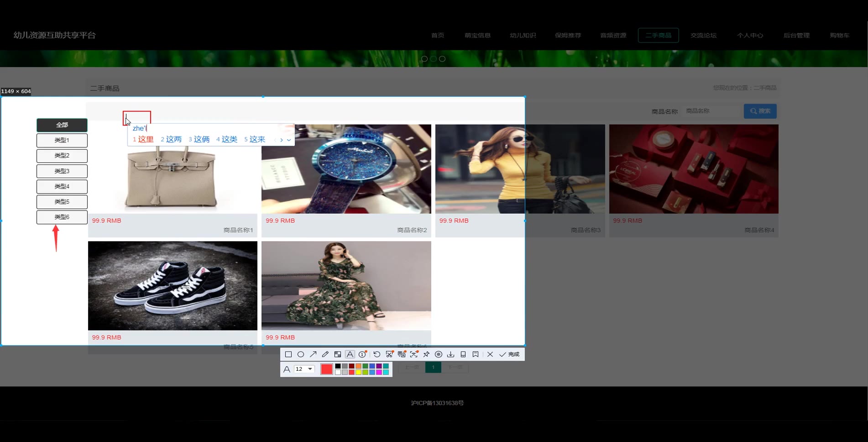Click the scissors screenshot tool icon
Image resolution: width=868 pixels, height=442 pixels.
click(389, 354)
